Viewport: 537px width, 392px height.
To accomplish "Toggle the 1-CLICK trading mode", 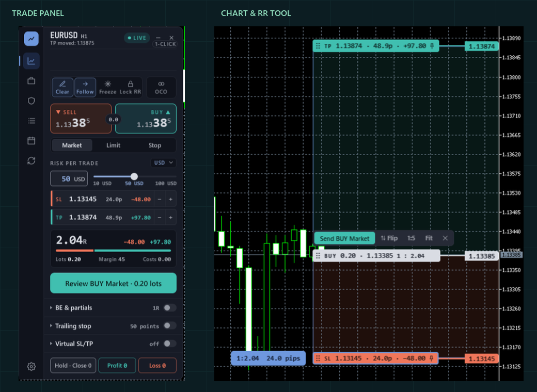I will [x=165, y=44].
